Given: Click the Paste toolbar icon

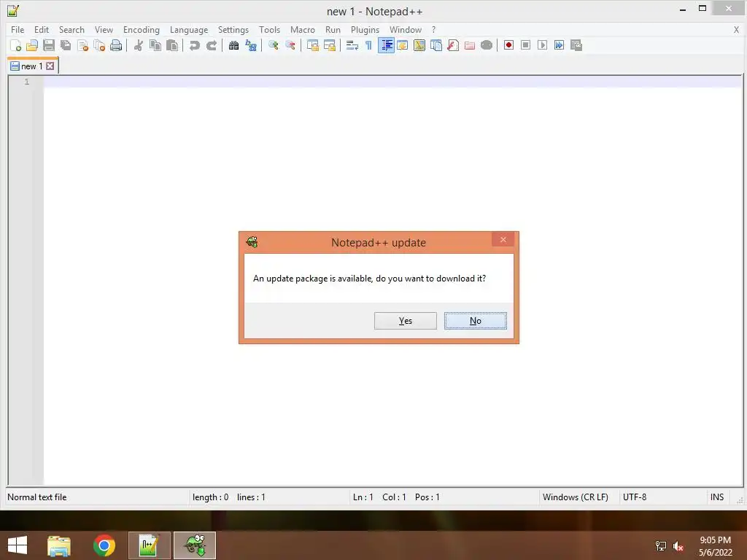Looking at the screenshot, I should (x=172, y=45).
